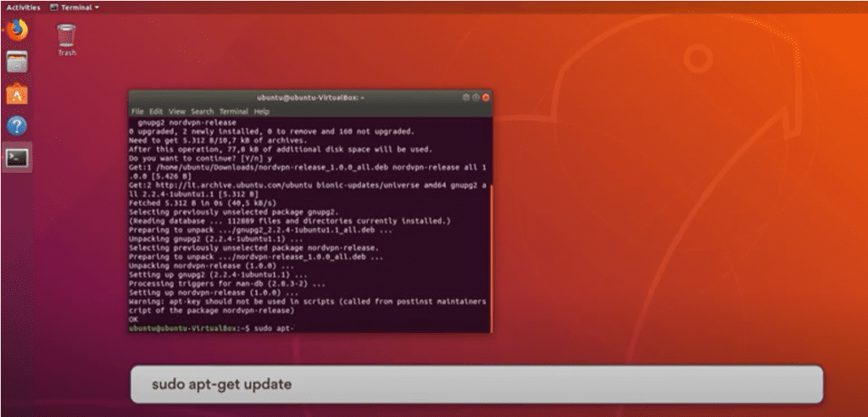Image resolution: width=868 pixels, height=417 pixels.
Task: Select the Terminal icon in the dock
Action: [x=17, y=158]
